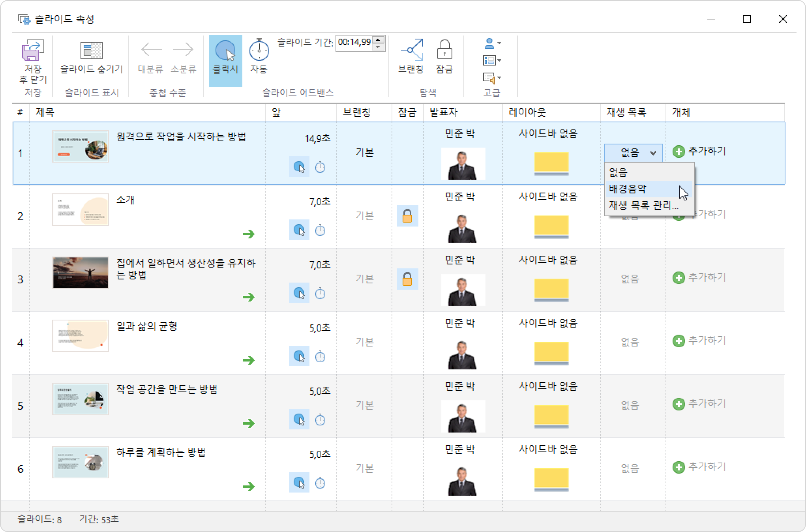The width and height of the screenshot is (806, 532).
Task: Select the Automatic advance timer in ribbon
Action: (x=259, y=51)
